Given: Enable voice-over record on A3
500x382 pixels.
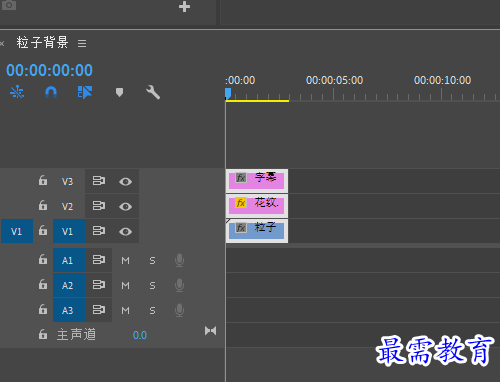Looking at the screenshot, I should click(x=179, y=310).
